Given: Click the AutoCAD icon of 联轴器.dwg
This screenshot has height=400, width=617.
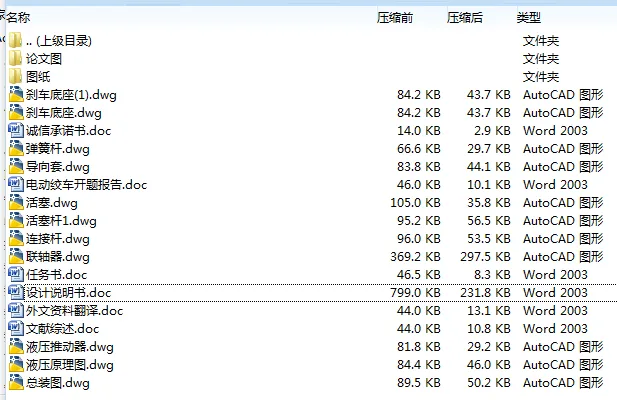Looking at the screenshot, I should 16,257.
